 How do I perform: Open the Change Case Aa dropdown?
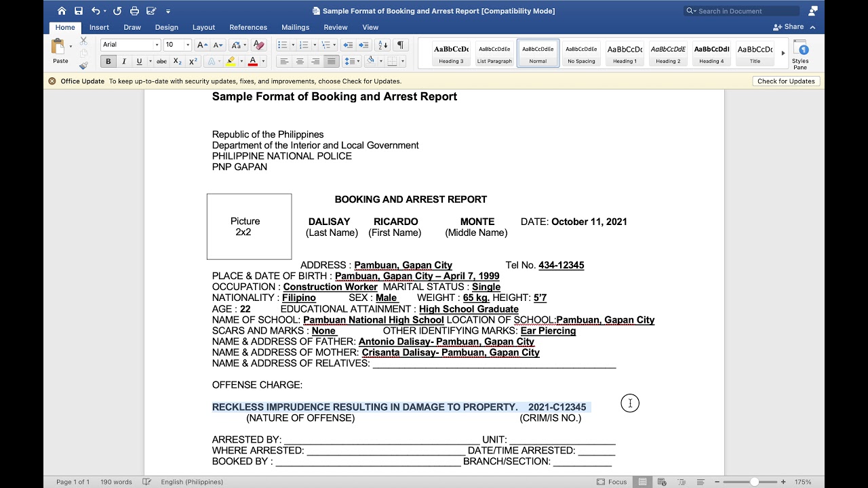pyautogui.click(x=238, y=45)
